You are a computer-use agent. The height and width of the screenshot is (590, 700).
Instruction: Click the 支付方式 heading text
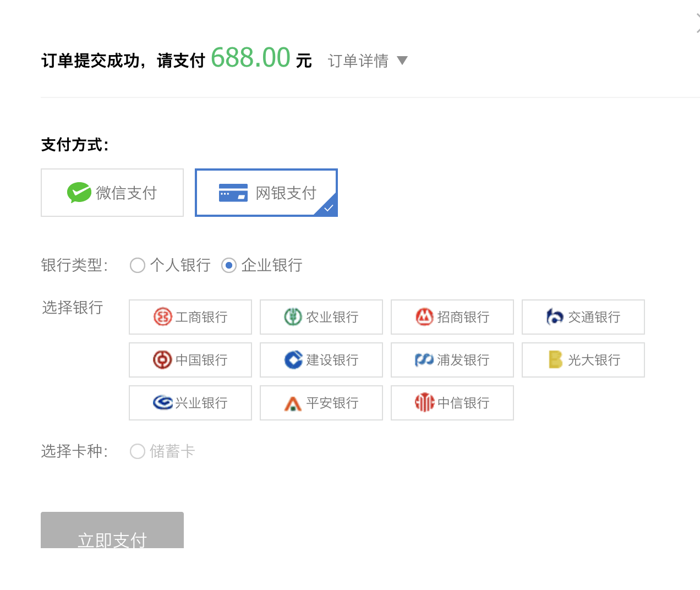[75, 145]
